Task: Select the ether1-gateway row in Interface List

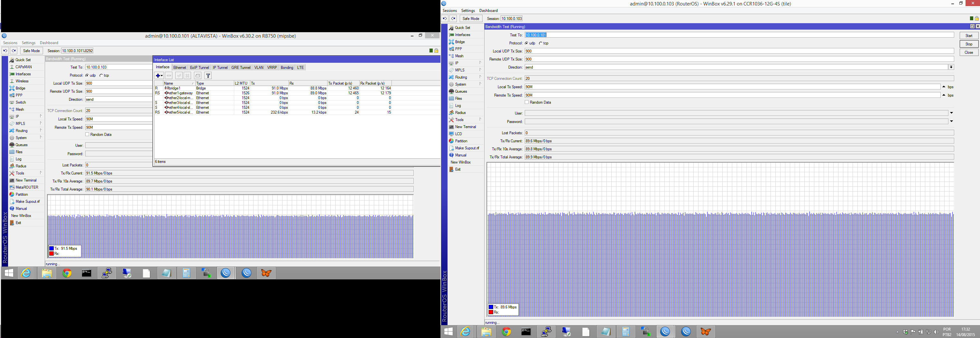Action: tap(181, 93)
